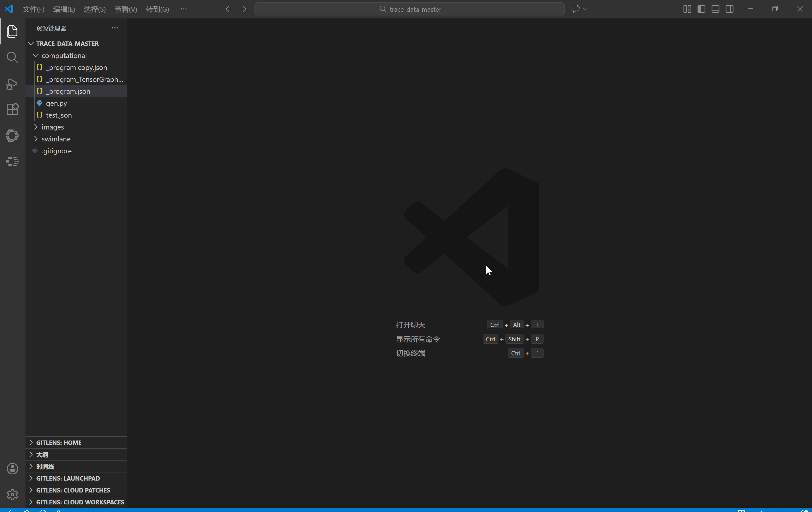The height and width of the screenshot is (512, 812).
Task: Toggle the secondary sidebar visibility
Action: [x=729, y=9]
